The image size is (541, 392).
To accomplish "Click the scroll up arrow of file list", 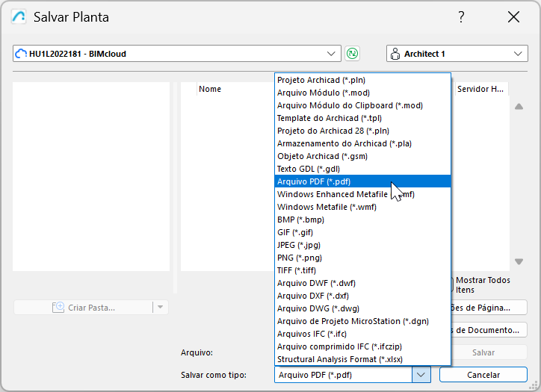I will [519, 107].
